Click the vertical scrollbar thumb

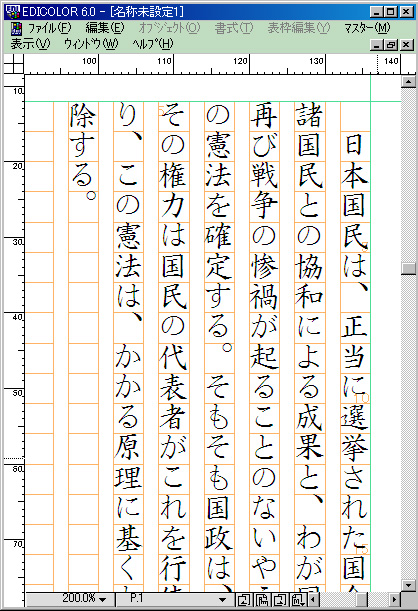pos(409,268)
